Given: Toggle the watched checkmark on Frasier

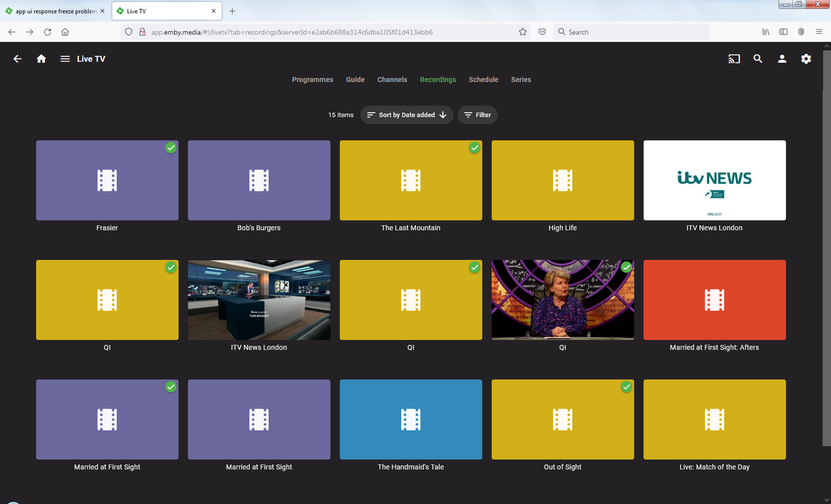Looking at the screenshot, I should [x=170, y=147].
